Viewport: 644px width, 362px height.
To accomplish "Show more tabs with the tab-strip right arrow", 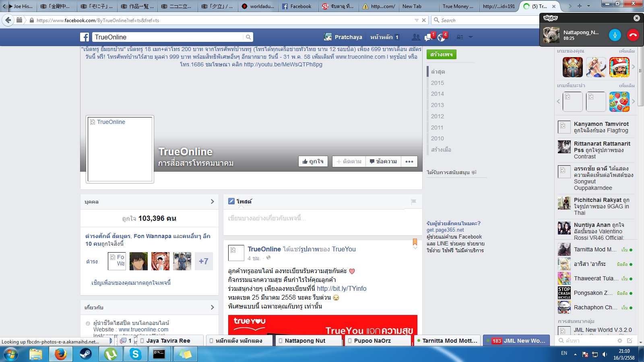I will pos(570,6).
